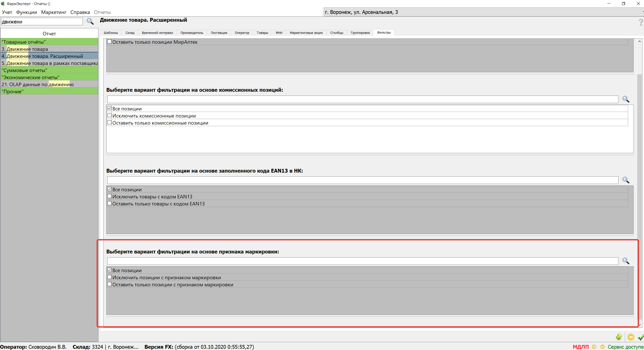The width and height of the screenshot is (644, 350).
Task: Click the large yellow back arrow button
Action: point(631,337)
